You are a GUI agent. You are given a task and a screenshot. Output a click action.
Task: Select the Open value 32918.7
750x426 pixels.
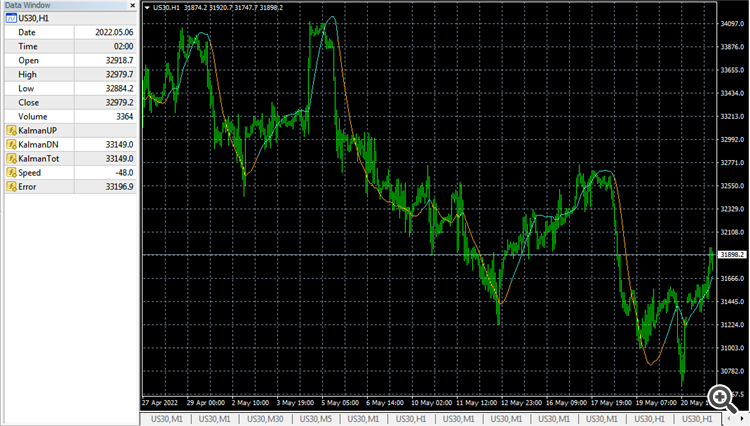coord(119,60)
